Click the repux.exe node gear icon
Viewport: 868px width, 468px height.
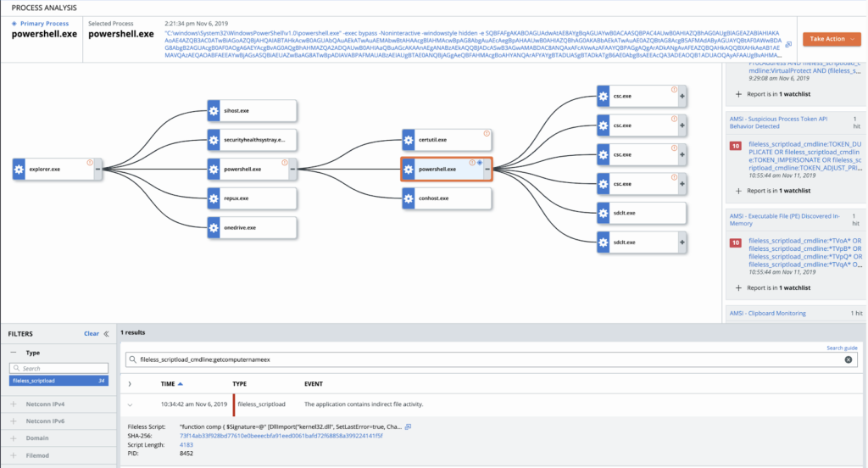214,198
